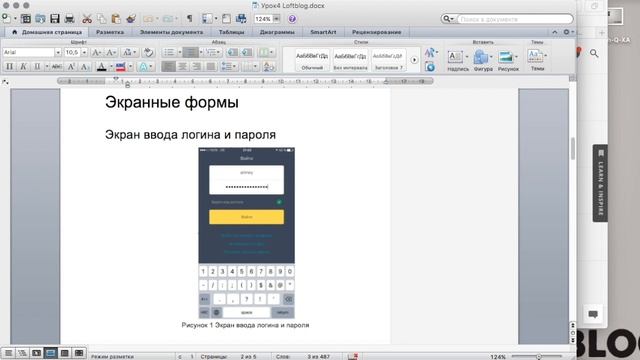This screenshot has height=360, width=640.
Task: Open templates gallery icon in toolbar
Action: [x=26, y=19]
